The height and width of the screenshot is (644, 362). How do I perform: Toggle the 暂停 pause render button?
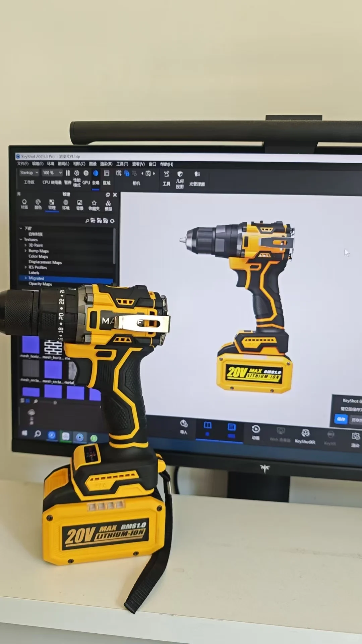pyautogui.click(x=68, y=177)
